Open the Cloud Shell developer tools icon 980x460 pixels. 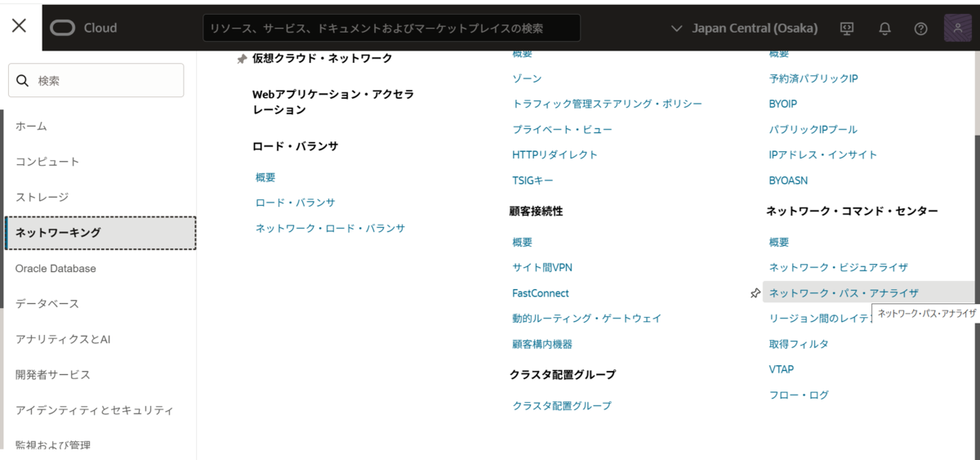point(847,29)
